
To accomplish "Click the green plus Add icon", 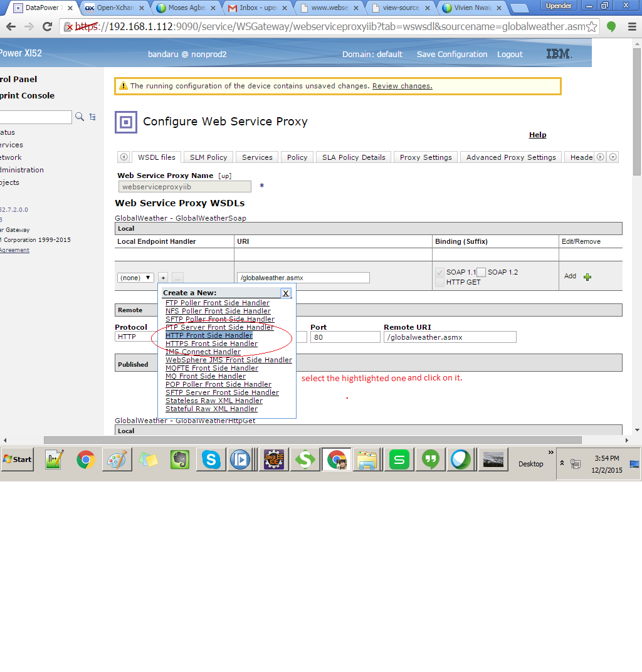I will click(587, 276).
